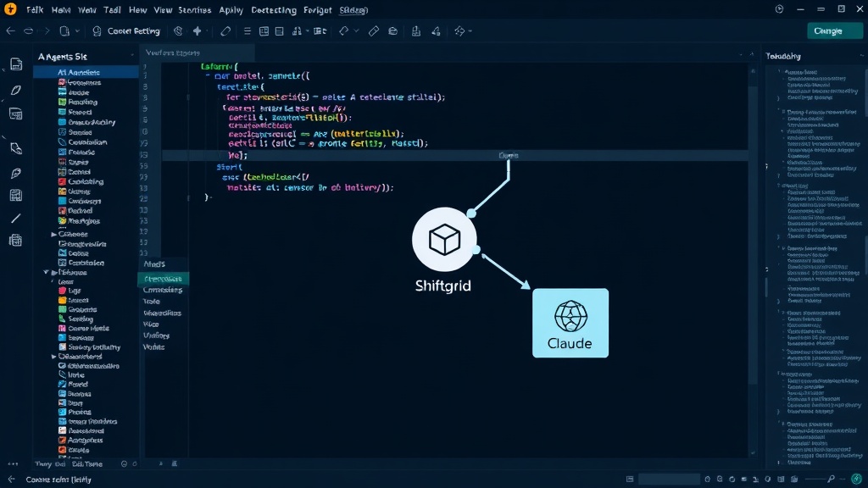Screen dimensions: 868x488
Task: Open the document icon atop left sidebar
Action: point(16,64)
